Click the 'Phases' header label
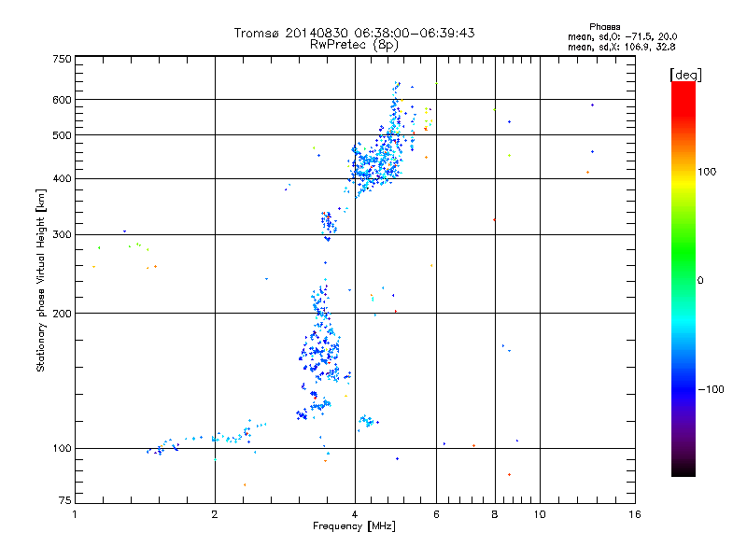Image resolution: width=747 pixels, height=560 pixels. [x=604, y=27]
